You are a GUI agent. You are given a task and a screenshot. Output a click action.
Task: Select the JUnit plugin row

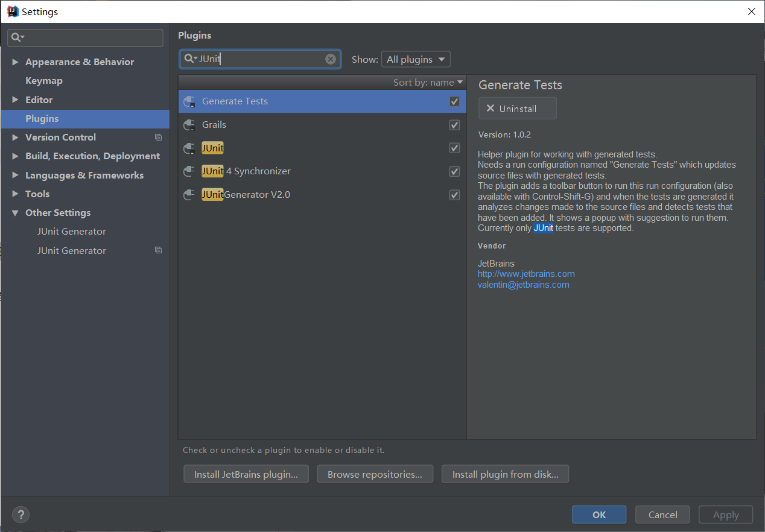322,148
